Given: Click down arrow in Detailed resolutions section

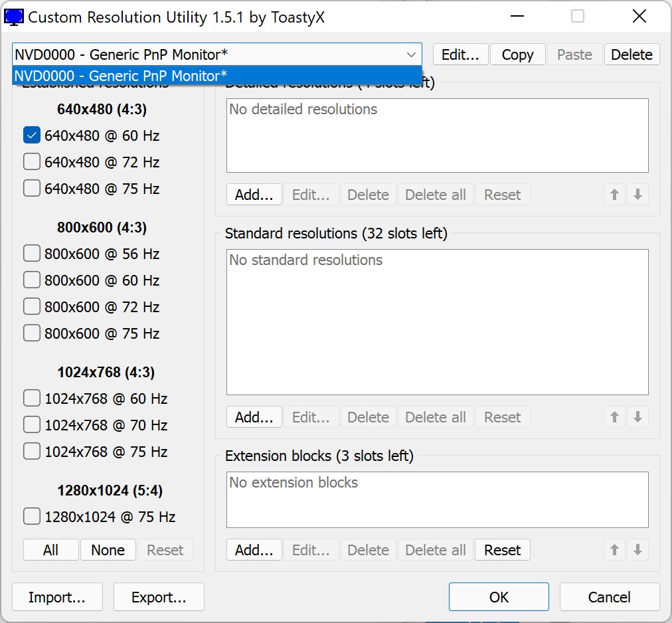Looking at the screenshot, I should click(x=637, y=195).
